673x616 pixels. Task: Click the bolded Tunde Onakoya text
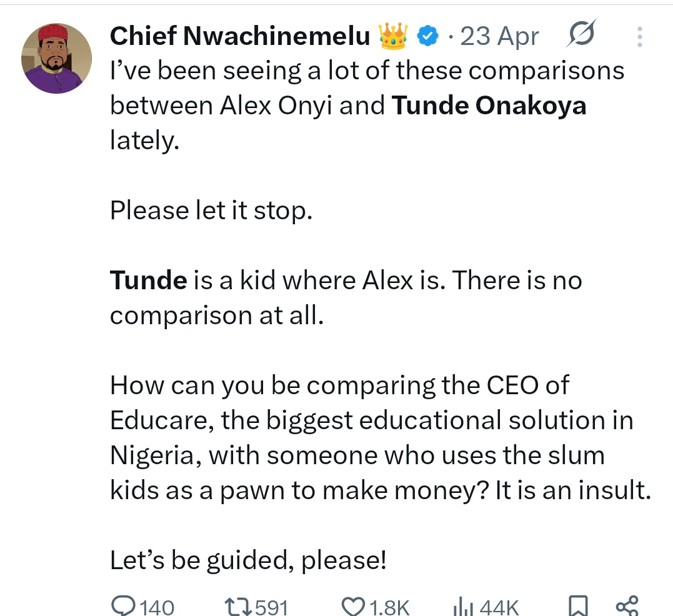tap(489, 106)
